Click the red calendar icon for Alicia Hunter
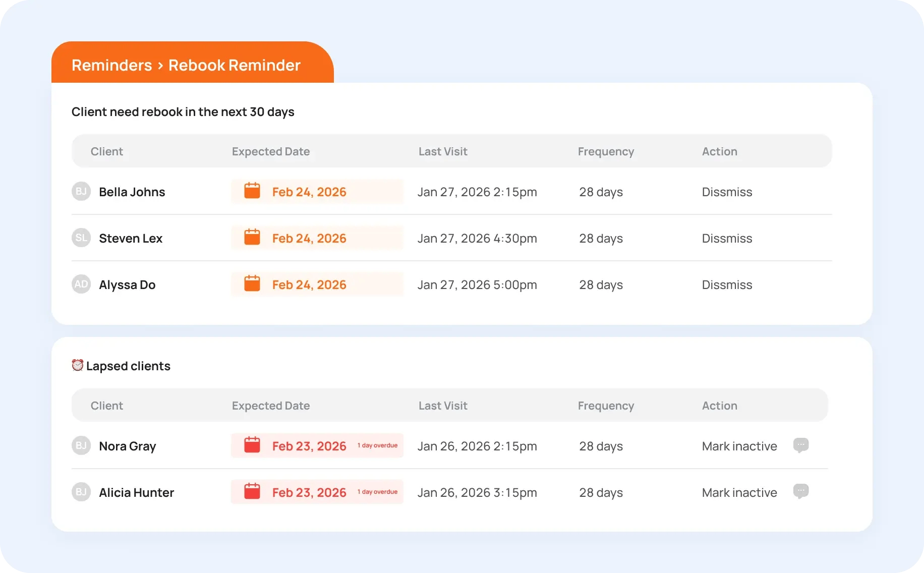 pos(252,492)
